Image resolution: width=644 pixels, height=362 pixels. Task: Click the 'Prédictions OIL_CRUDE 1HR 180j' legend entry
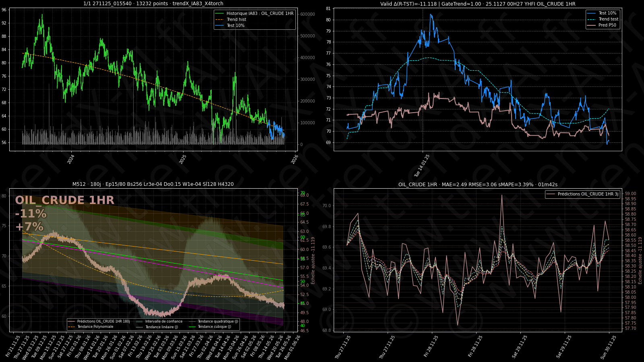coord(103,321)
